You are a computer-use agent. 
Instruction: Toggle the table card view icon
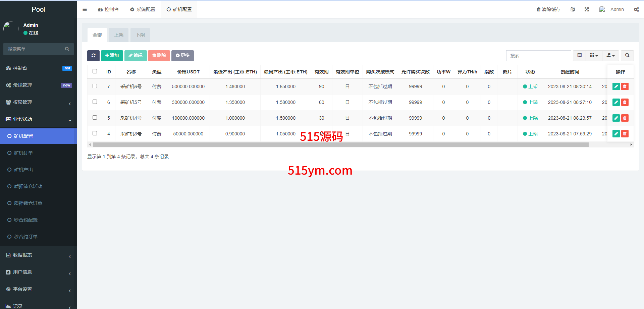coord(579,56)
